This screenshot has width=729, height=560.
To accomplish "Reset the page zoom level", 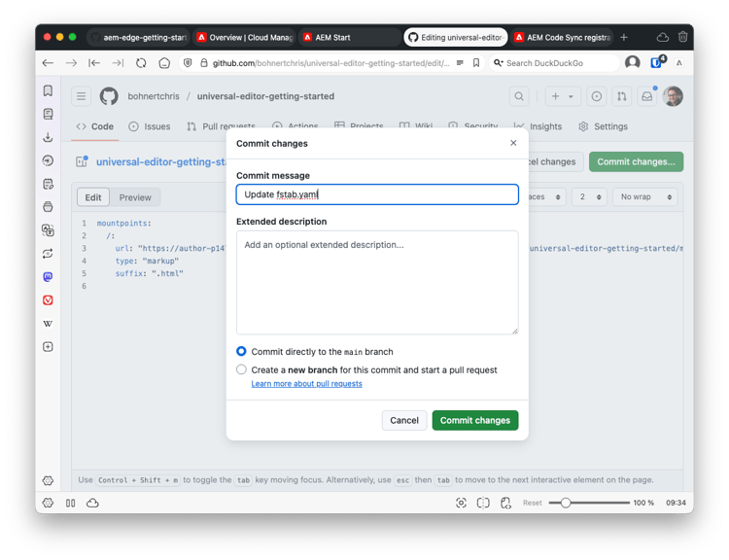I will [x=532, y=503].
